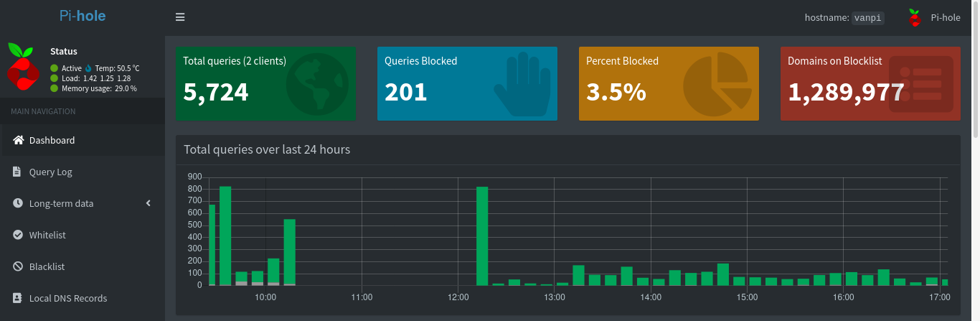Click the tallest chart bar just after 12:00
980x321 pixels.
[482, 236]
